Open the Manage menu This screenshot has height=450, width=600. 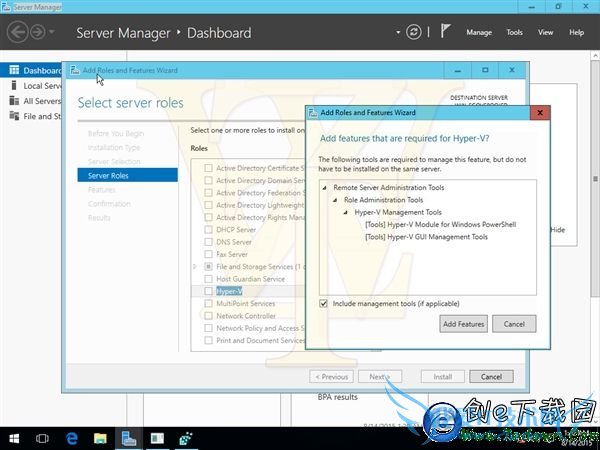point(479,33)
